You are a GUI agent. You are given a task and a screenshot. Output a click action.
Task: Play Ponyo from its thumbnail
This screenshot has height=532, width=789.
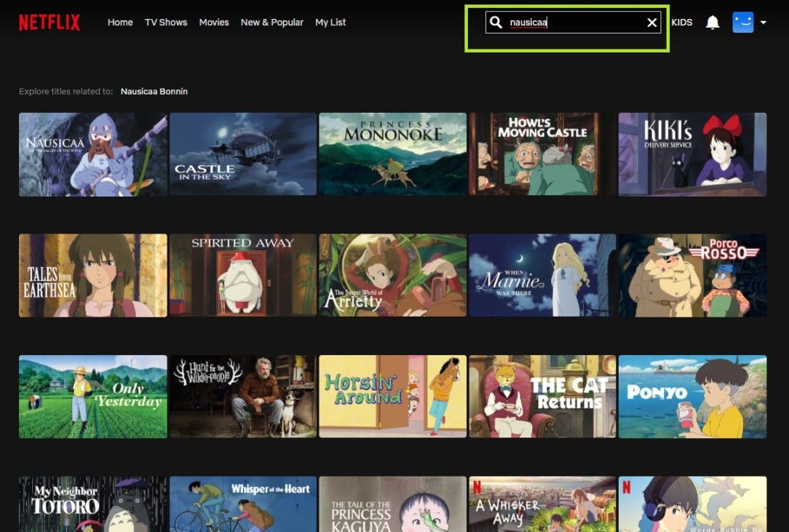[x=692, y=396]
